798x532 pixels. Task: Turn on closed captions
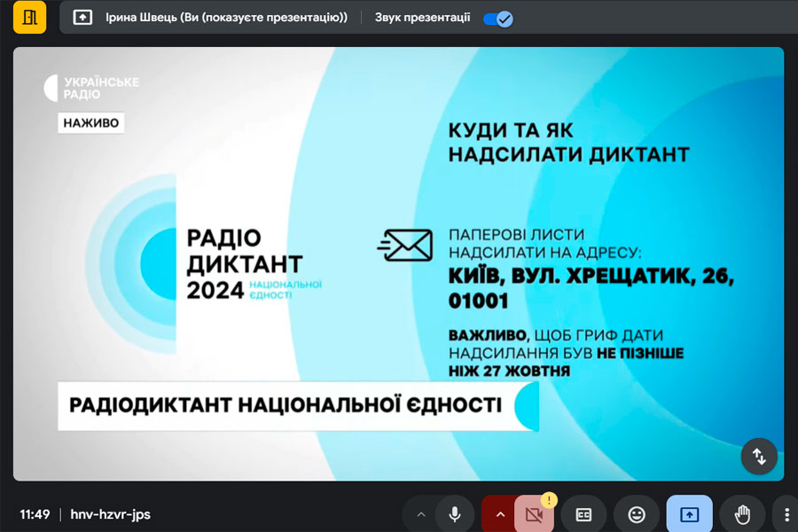click(x=583, y=514)
